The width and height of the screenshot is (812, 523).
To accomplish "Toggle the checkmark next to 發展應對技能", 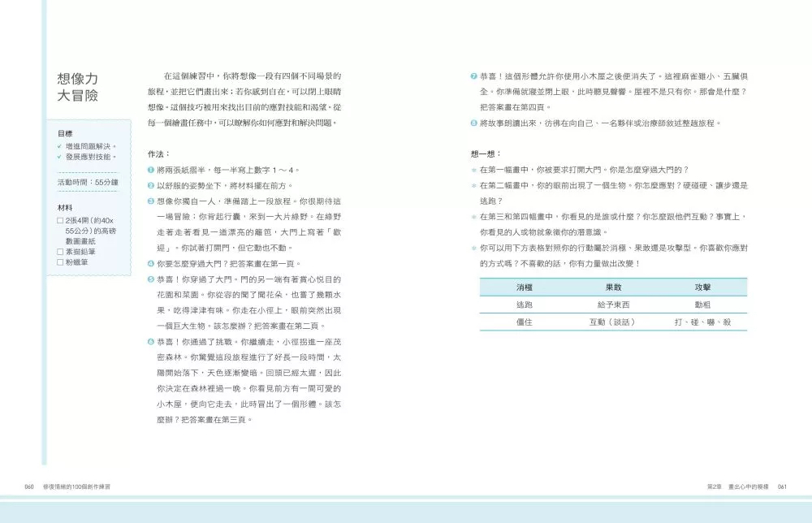I will pyautogui.click(x=60, y=157).
